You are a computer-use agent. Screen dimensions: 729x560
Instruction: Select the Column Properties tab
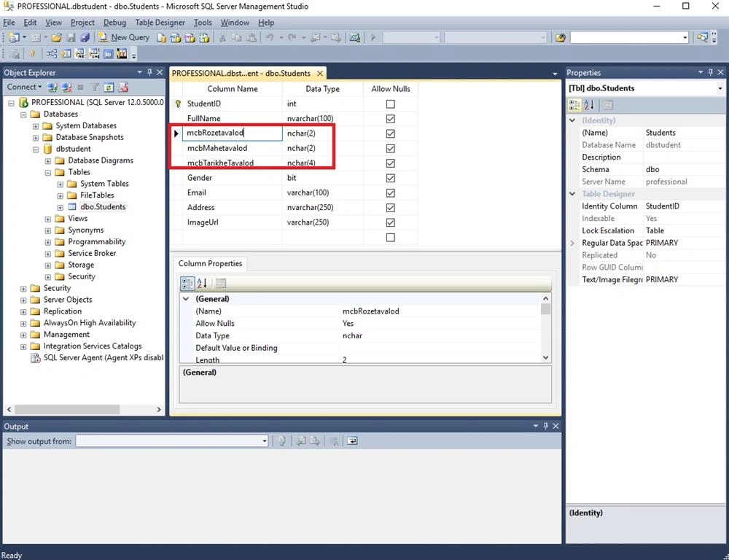pyautogui.click(x=210, y=263)
